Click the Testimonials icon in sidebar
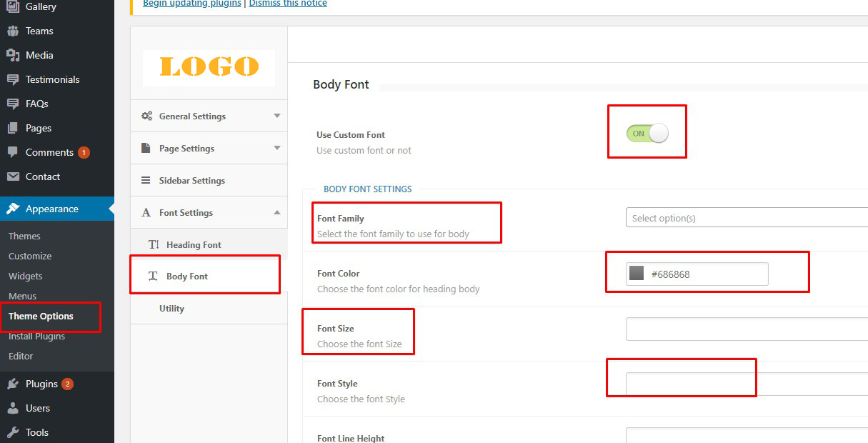 pos(13,79)
